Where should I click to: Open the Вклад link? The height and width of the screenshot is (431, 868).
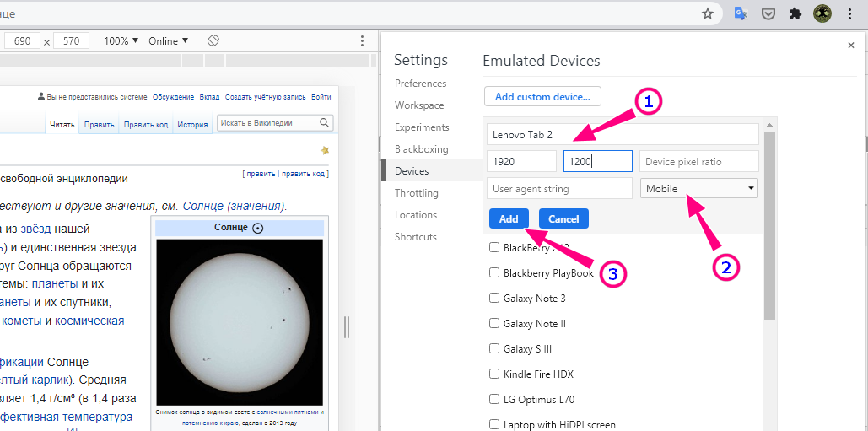click(209, 97)
